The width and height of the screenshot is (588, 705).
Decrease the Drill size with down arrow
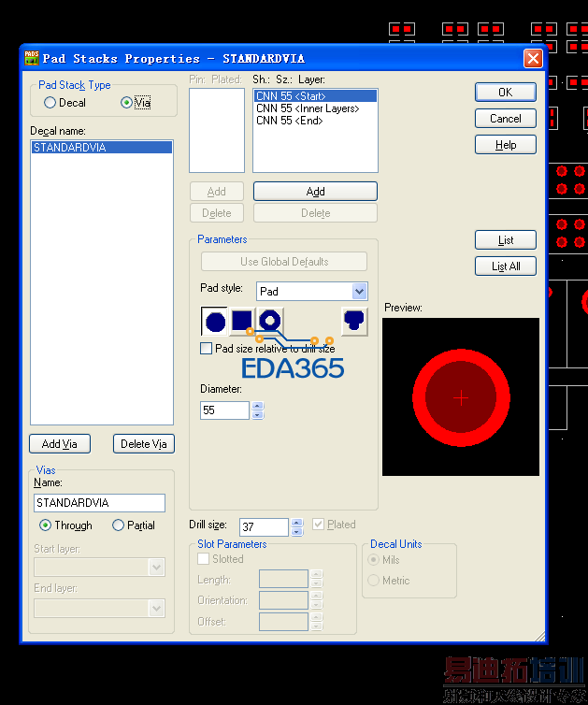(x=297, y=531)
